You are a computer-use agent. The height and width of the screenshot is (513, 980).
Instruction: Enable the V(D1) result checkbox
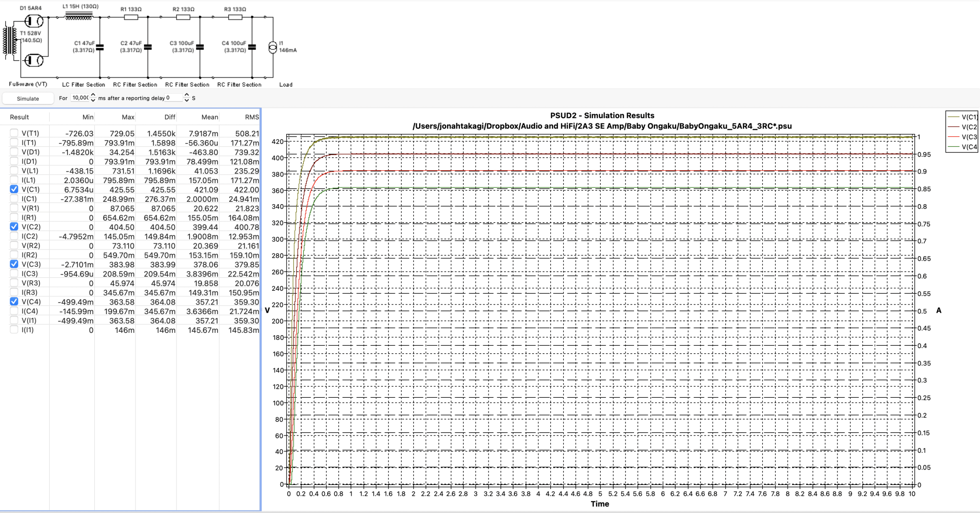pos(14,152)
